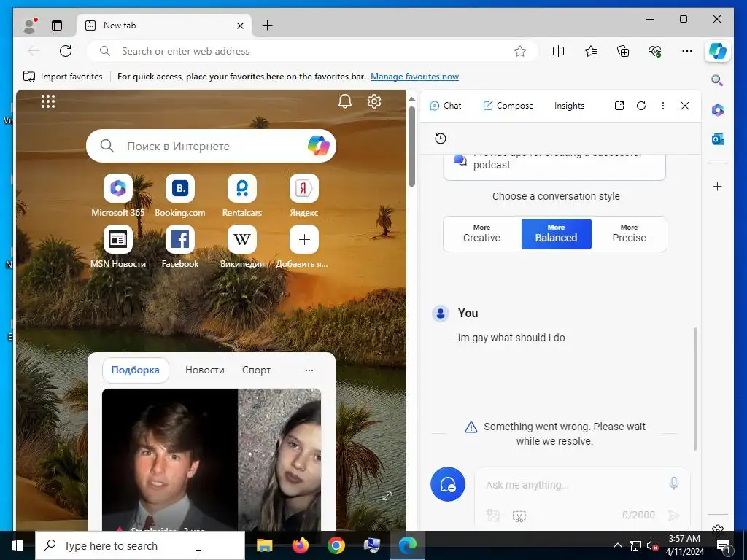Click the new tab page vertical scrollbar
747x560 pixels.
click(411, 146)
